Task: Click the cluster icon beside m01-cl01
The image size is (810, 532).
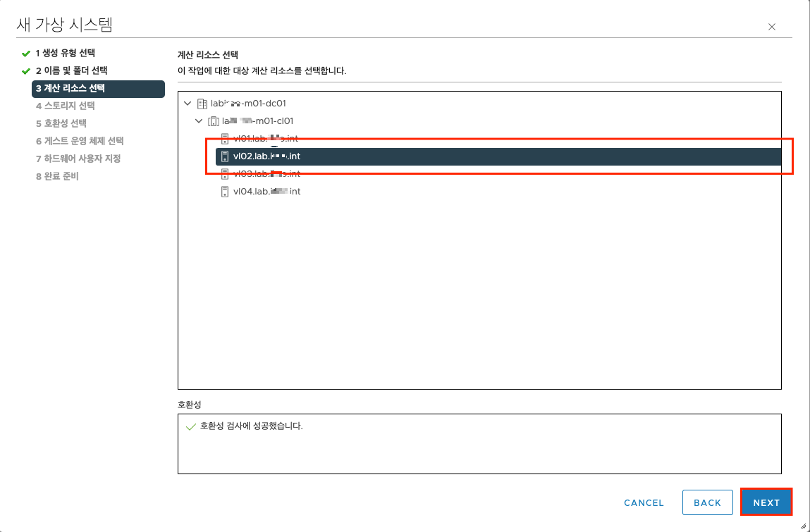Action: (214, 121)
